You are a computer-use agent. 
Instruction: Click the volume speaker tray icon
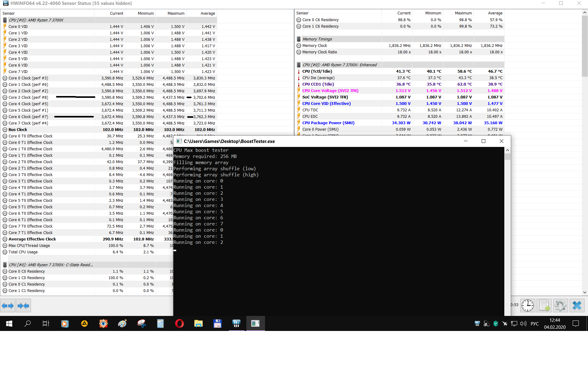point(523,324)
